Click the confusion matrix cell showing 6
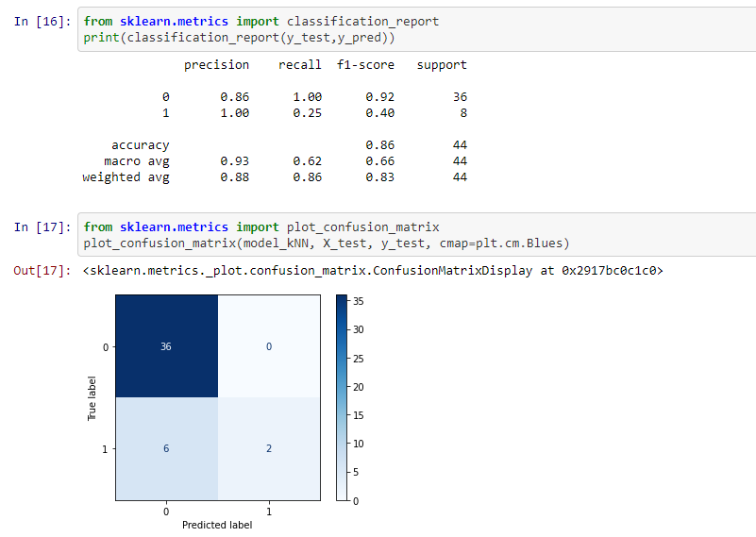This screenshot has height=537, width=756. 165,448
